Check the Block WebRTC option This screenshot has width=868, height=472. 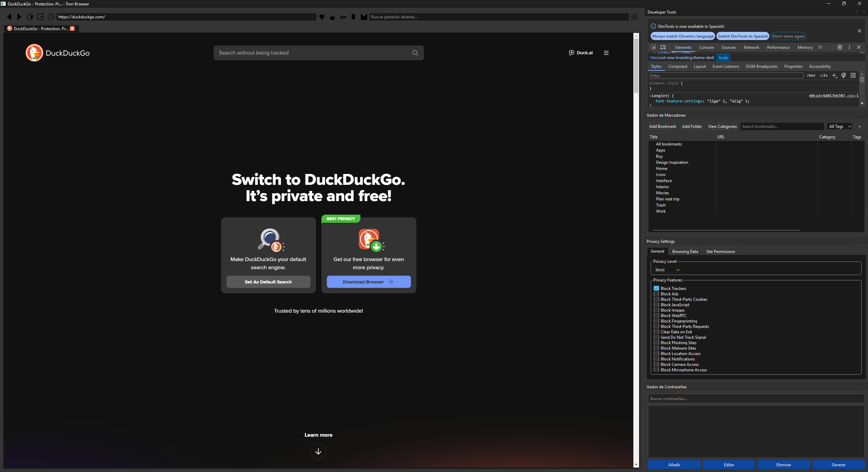[x=656, y=315]
